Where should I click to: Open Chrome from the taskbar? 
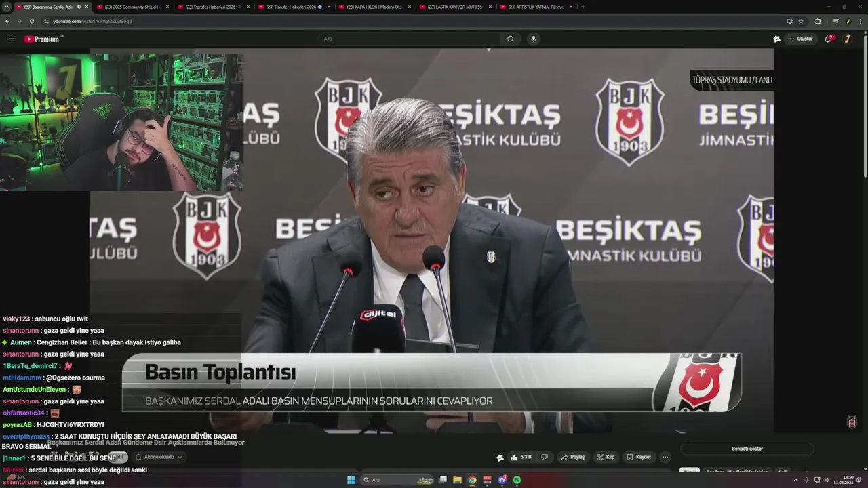[x=473, y=480]
